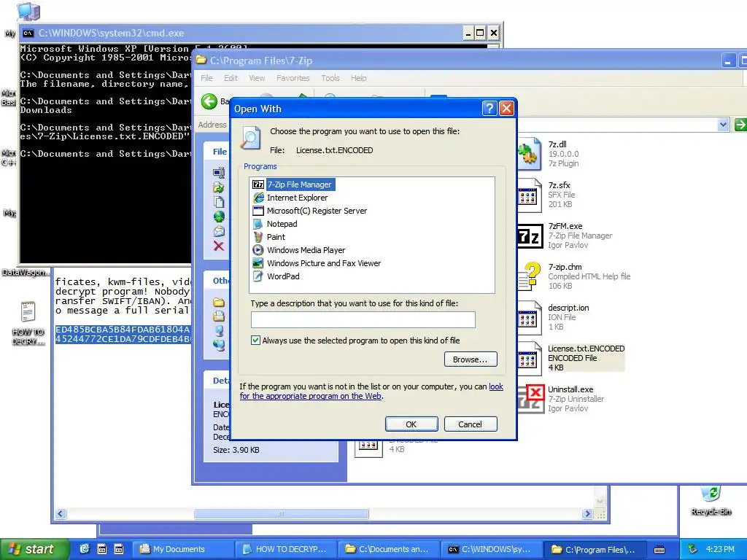Click 'Rename this file' icon in File tasks
The width and height of the screenshot is (747, 560).
pyautogui.click(x=219, y=173)
